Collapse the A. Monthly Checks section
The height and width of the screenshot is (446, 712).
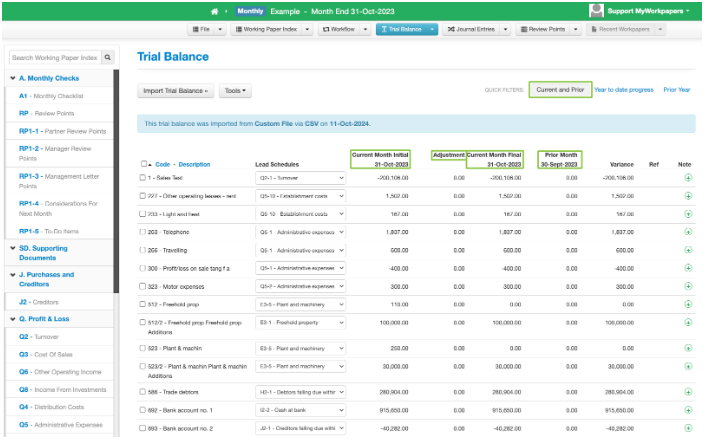[12, 77]
